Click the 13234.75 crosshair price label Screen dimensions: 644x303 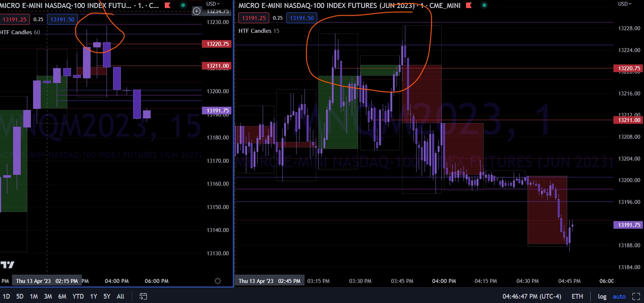click(218, 11)
